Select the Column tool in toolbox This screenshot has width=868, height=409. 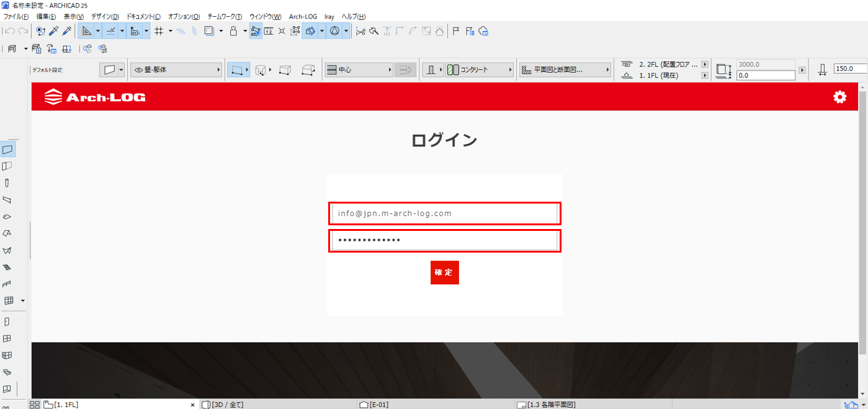7,183
